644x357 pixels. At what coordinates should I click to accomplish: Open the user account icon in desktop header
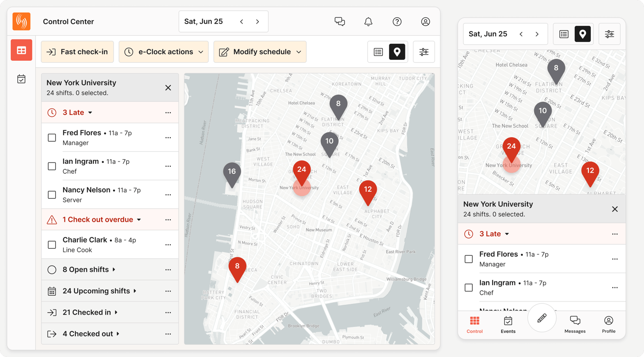[425, 22]
